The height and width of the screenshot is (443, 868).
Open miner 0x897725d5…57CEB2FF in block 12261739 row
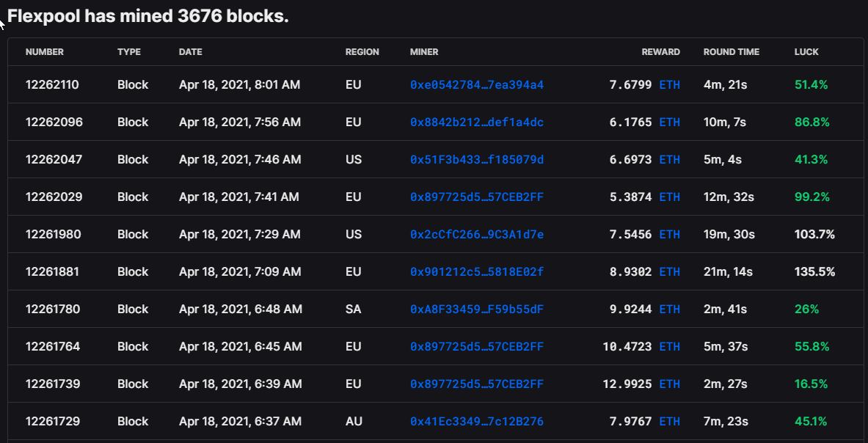(477, 384)
